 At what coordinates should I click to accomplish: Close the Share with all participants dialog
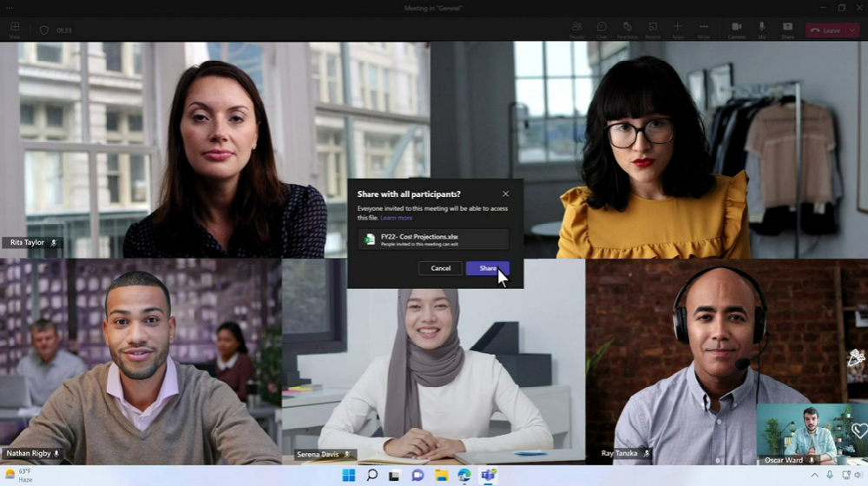[x=505, y=194]
